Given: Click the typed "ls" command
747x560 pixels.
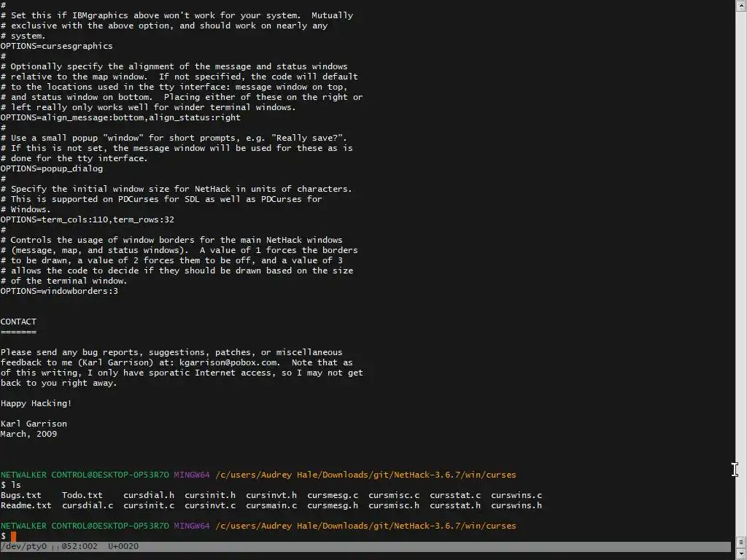Looking at the screenshot, I should click(16, 485).
